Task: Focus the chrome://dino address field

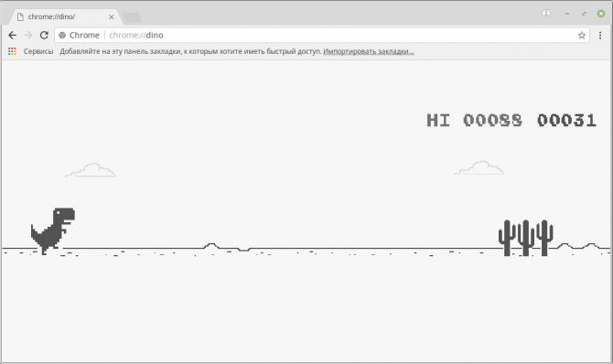Action: pos(321,35)
